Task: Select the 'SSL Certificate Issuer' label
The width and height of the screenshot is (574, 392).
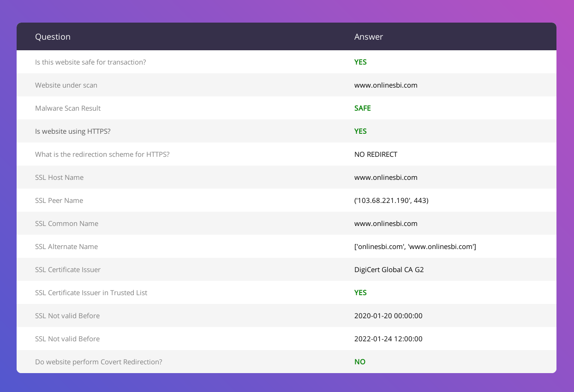Action: click(68, 269)
